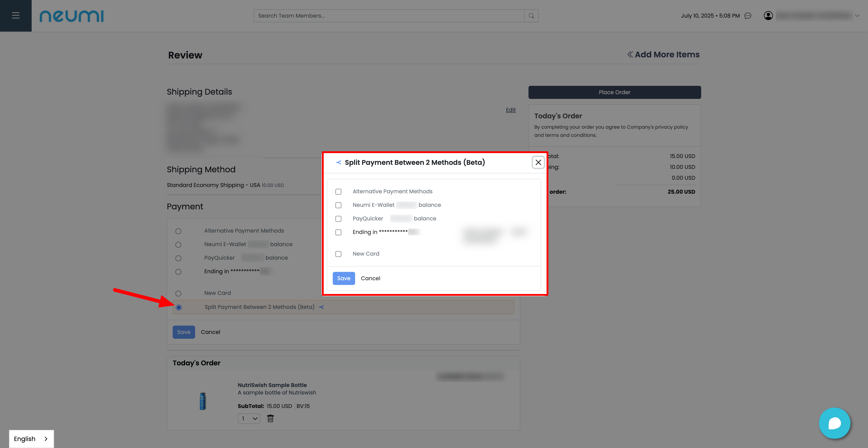The image size is (868, 448).
Task: Click the user profile avatar icon
Action: [768, 16]
